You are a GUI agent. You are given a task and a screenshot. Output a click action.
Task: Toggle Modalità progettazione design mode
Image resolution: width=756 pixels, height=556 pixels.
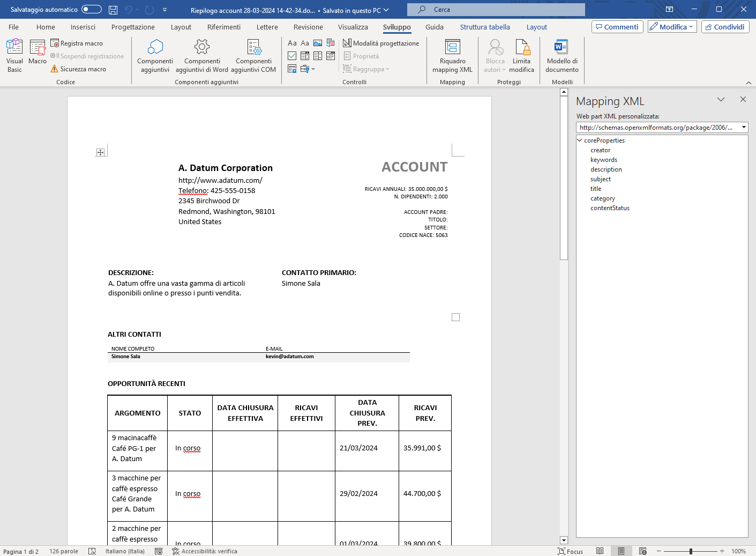tap(381, 43)
